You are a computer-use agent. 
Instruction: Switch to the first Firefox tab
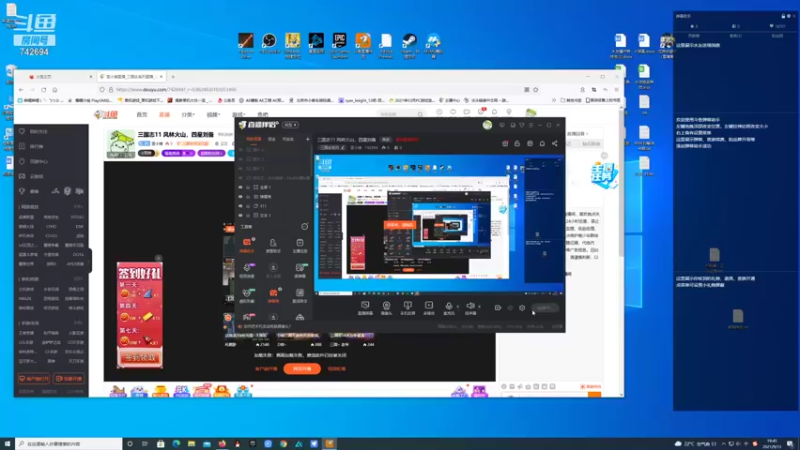pyautogui.click(x=60, y=77)
